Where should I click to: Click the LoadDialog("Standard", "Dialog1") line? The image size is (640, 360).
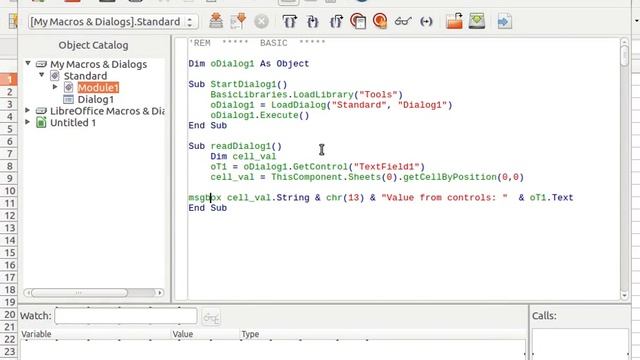(x=331, y=105)
